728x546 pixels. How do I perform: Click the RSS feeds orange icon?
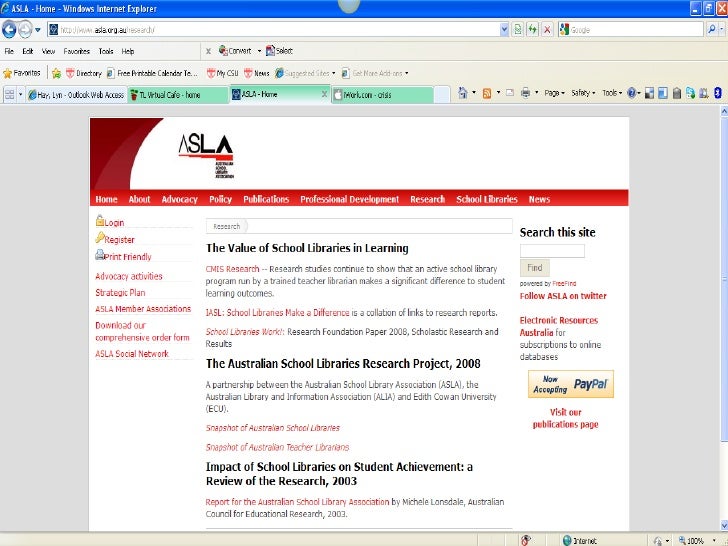(487, 93)
